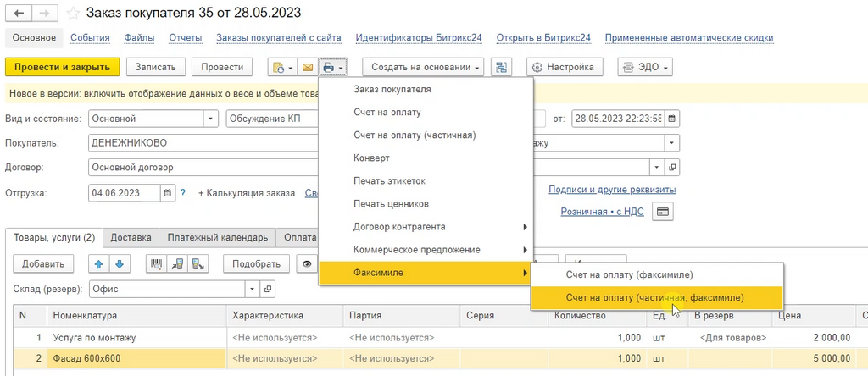
Task: Choose Счет на оплату (частичная)
Action: tap(426, 135)
